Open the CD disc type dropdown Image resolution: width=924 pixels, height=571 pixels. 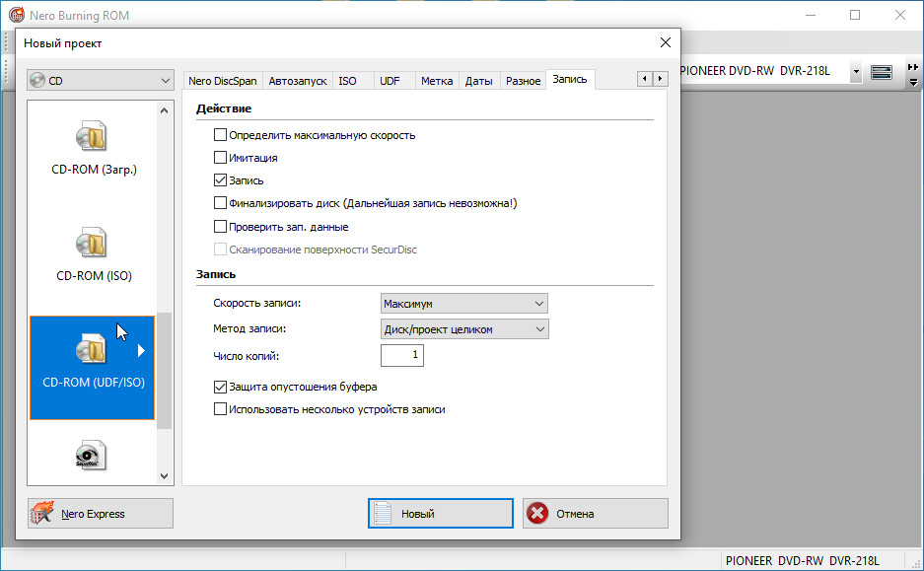(101, 80)
